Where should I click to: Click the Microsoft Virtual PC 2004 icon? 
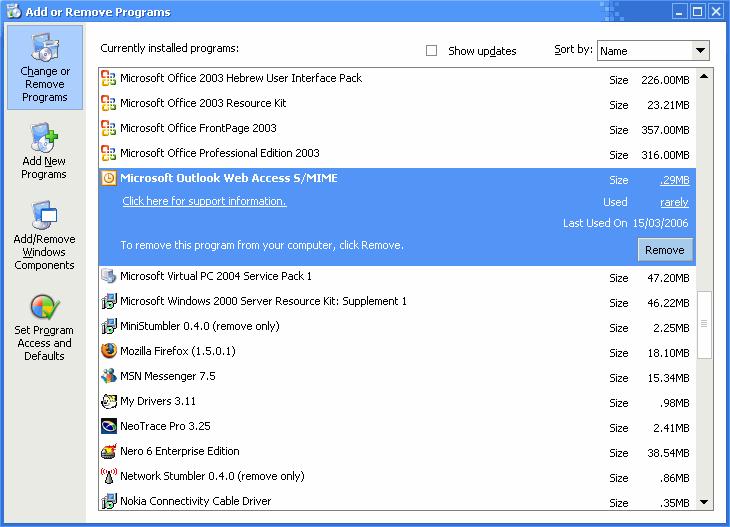(109, 276)
